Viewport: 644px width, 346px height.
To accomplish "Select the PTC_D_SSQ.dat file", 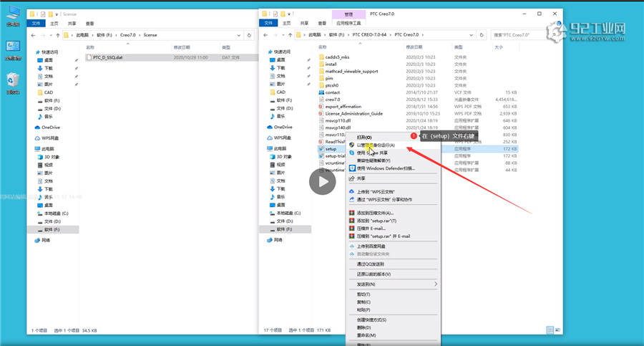I will tap(107, 57).
